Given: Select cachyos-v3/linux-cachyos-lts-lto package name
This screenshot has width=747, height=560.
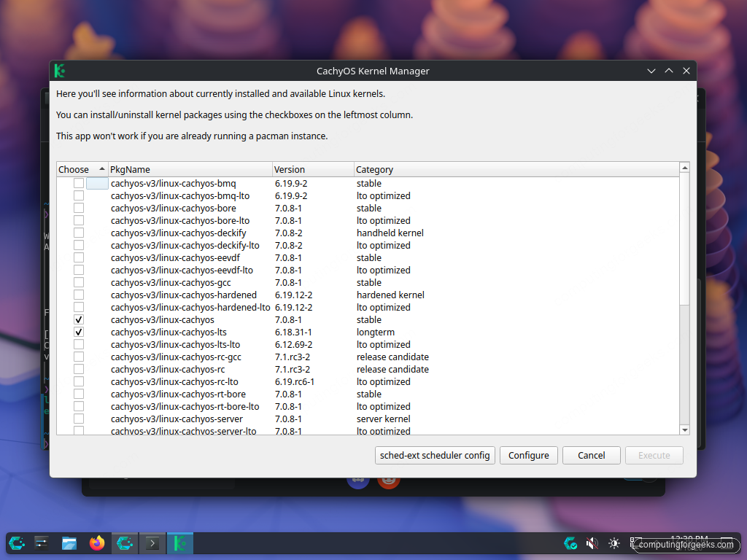Looking at the screenshot, I should 175,344.
